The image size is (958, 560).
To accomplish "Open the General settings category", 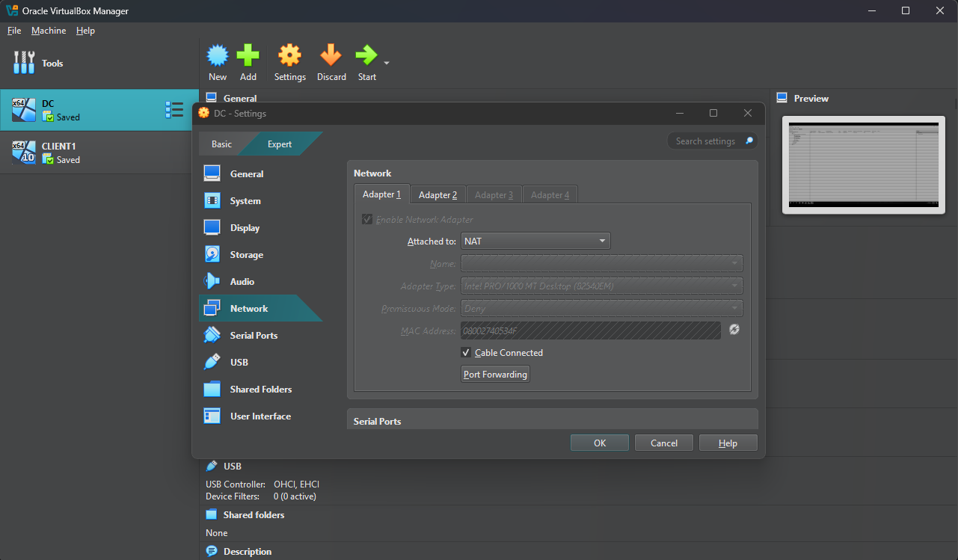I will click(260, 173).
